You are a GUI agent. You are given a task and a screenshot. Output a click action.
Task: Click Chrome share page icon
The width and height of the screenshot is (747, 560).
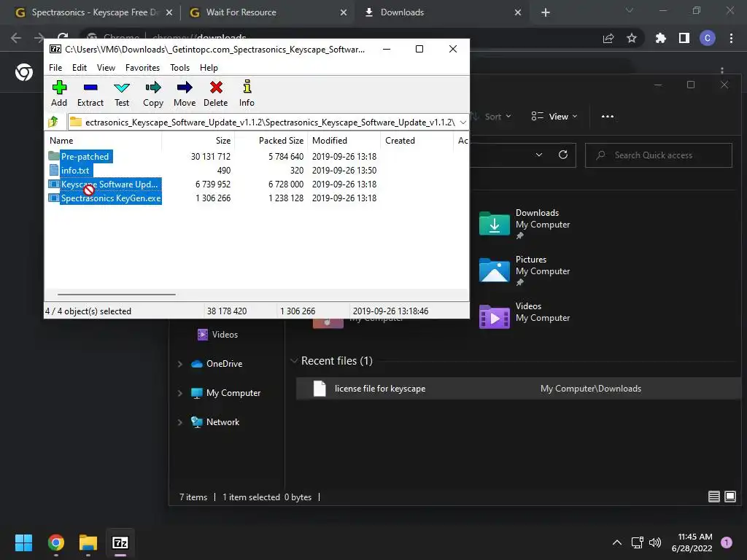[608, 38]
